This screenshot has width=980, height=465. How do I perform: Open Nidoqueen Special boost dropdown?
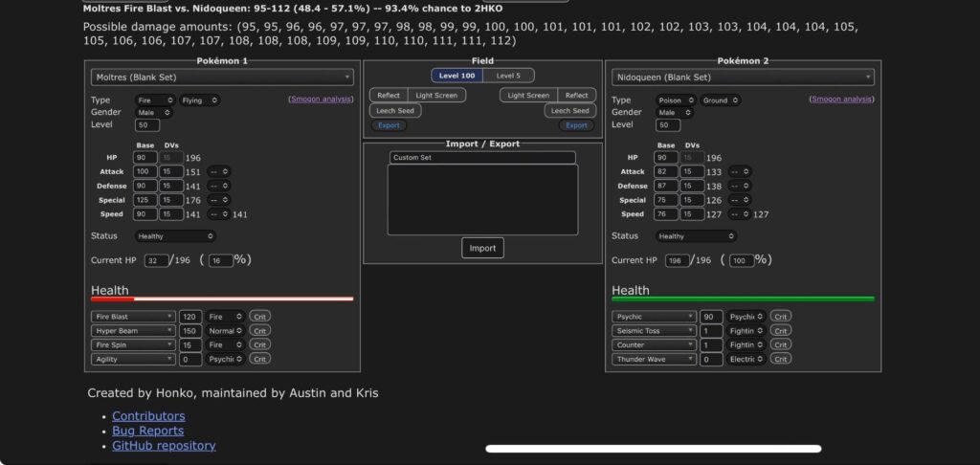point(740,200)
